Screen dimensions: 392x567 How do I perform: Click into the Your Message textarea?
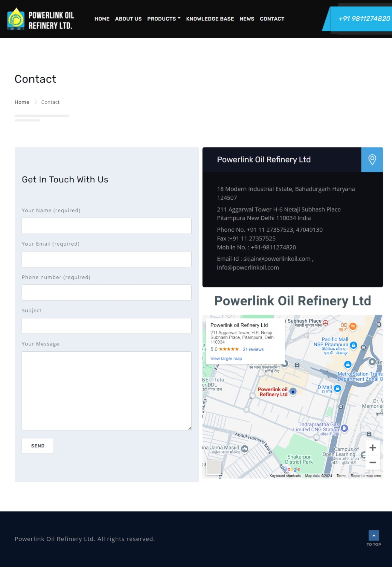click(107, 391)
